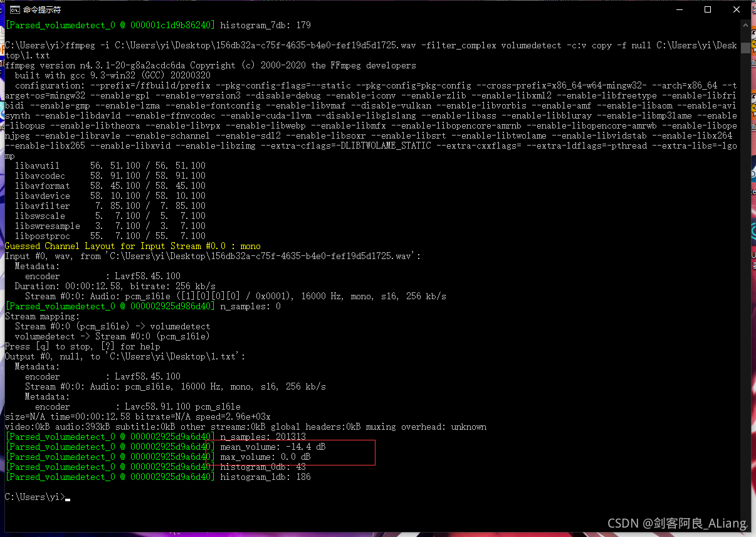Click the yellow 'Guessed Channel Layout' warning line
The image size is (756, 537).
[133, 246]
